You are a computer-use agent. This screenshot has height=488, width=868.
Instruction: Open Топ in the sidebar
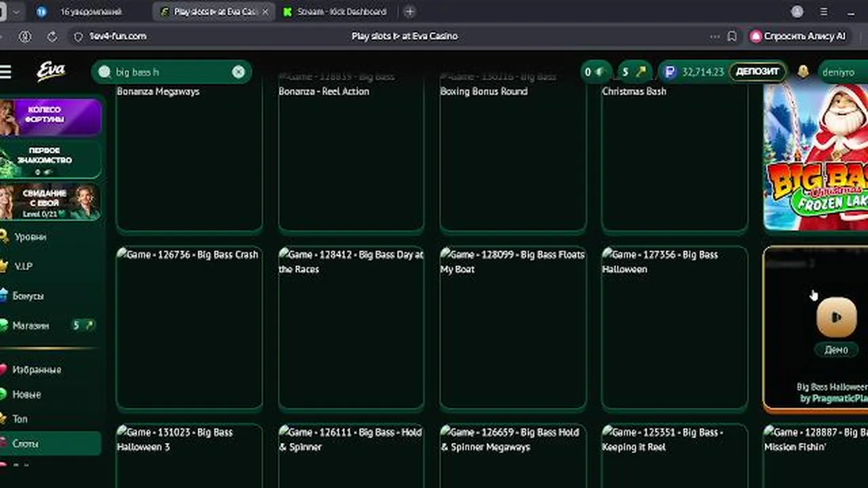click(x=20, y=419)
